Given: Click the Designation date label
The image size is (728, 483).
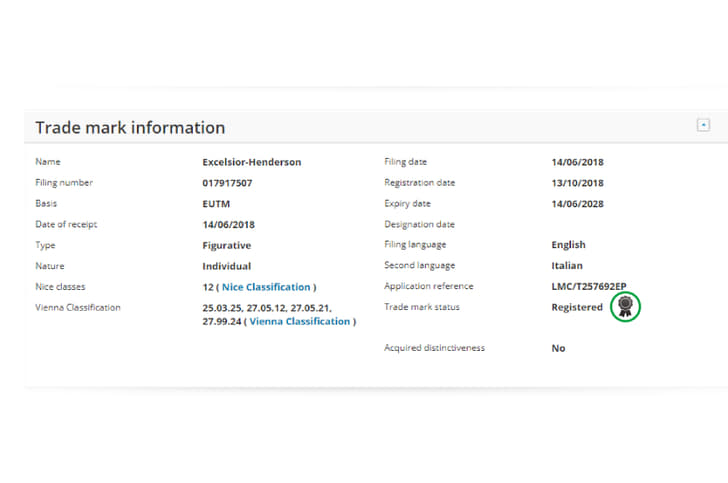Looking at the screenshot, I should 419,224.
